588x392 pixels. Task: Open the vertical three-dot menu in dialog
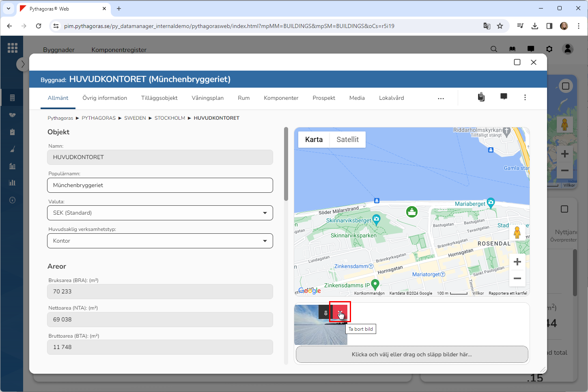tap(525, 97)
